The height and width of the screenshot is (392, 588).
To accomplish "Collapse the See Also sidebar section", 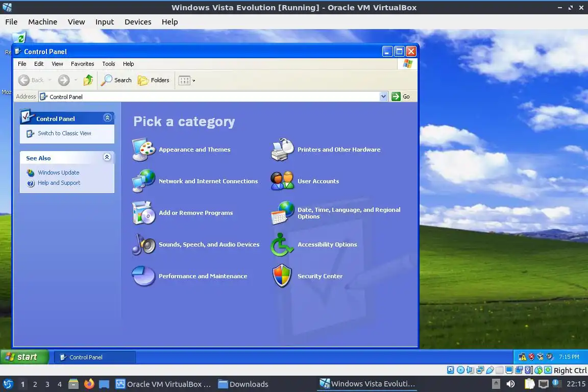I will click(x=107, y=157).
